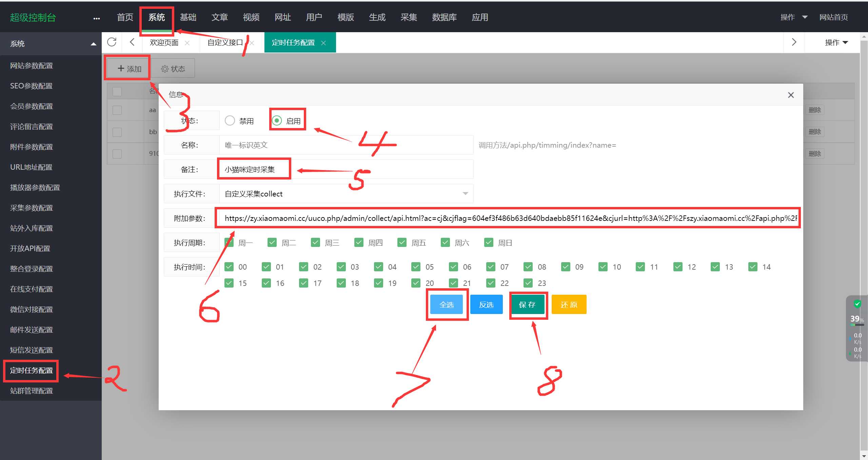
Task: Click the 全选 button
Action: tap(447, 305)
